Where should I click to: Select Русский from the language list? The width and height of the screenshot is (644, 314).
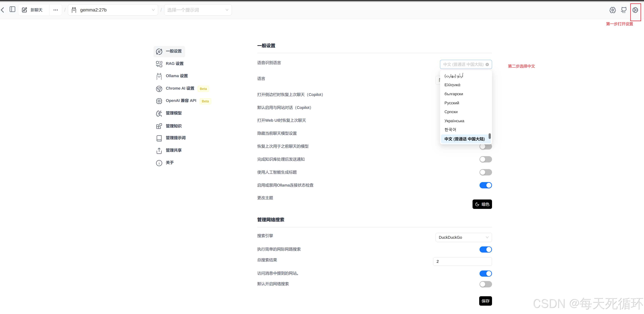(x=452, y=103)
